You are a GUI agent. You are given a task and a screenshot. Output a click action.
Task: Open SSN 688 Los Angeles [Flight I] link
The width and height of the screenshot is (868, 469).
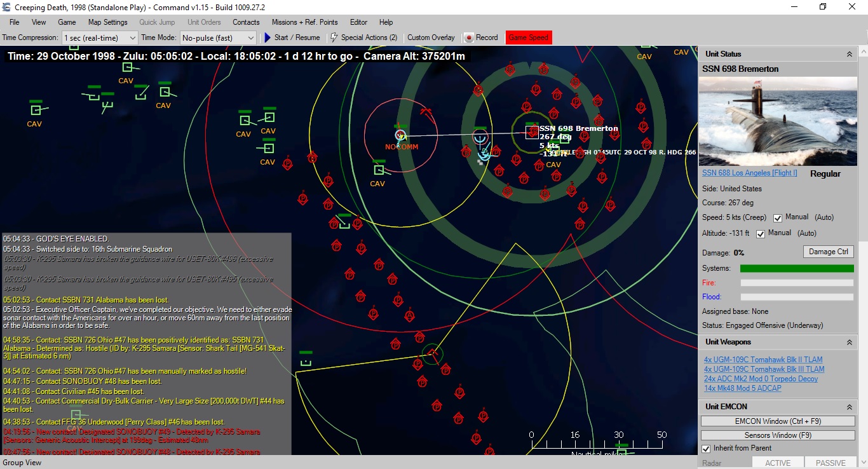pos(749,173)
